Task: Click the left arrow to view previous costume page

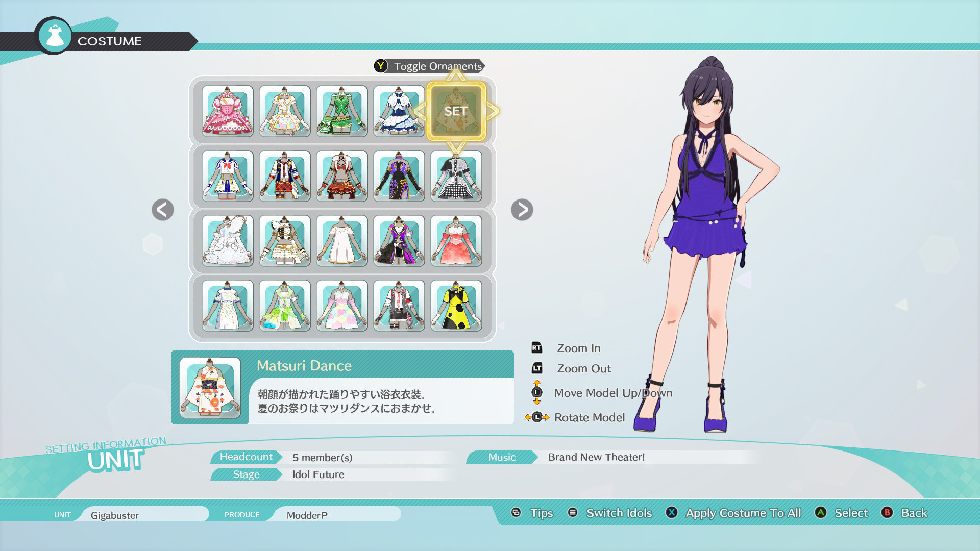Action: [162, 210]
